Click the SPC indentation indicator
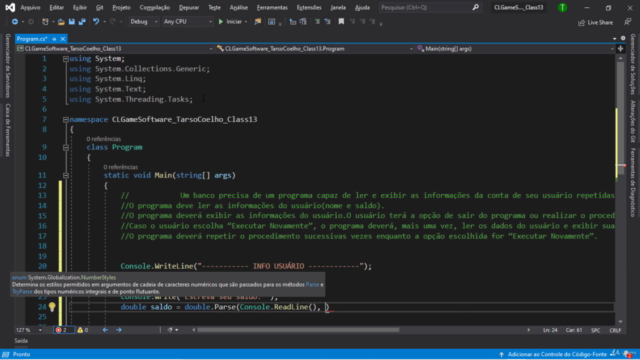 tap(596, 330)
